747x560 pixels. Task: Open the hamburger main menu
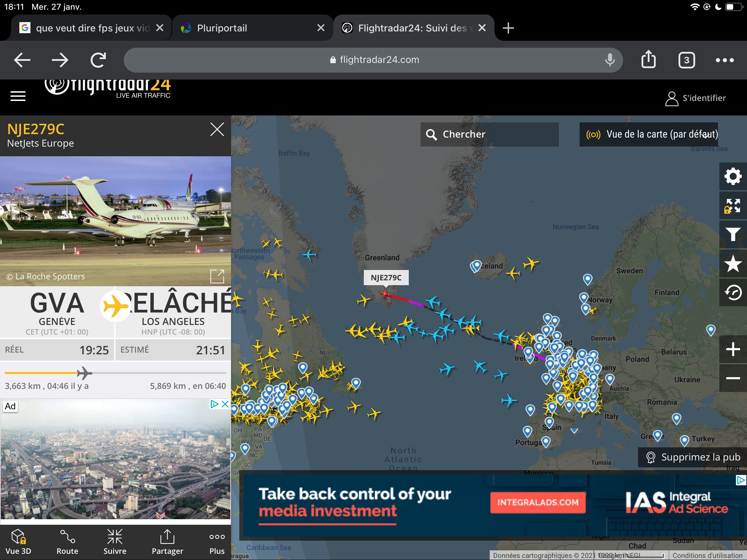18,96
